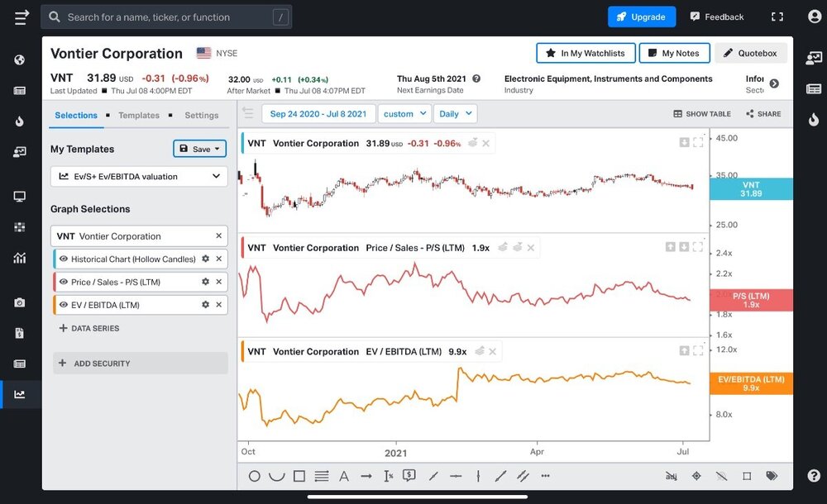The image size is (827, 504).
Task: Open the fire icon in right sidebar
Action: (x=814, y=119)
